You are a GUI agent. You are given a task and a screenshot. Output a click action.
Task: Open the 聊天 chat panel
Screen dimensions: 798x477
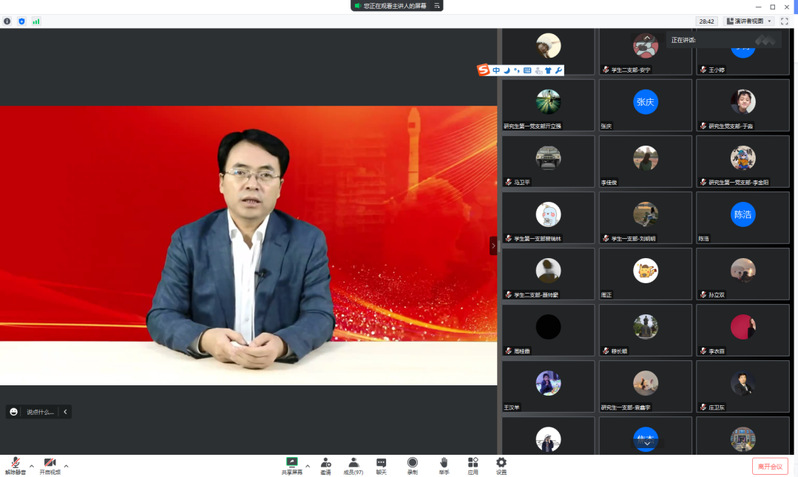coord(381,465)
